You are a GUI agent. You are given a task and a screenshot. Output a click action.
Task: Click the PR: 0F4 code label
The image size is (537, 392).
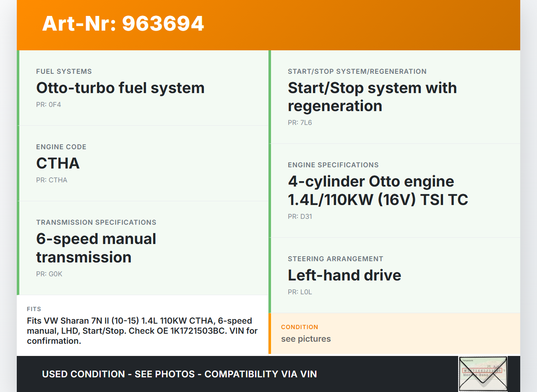(49, 105)
